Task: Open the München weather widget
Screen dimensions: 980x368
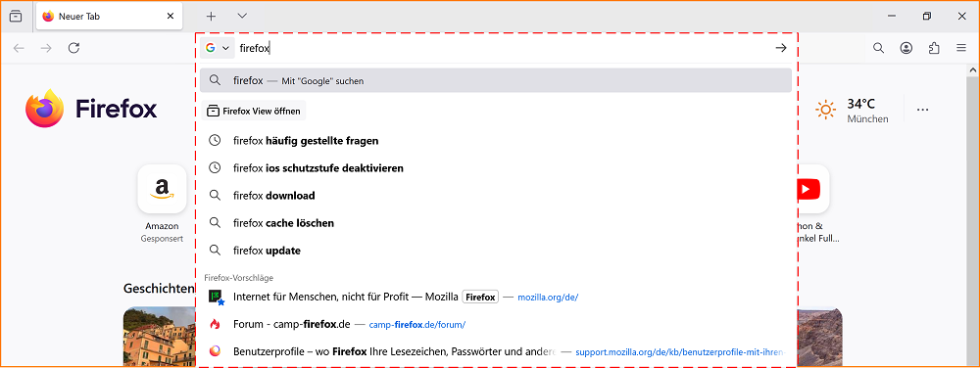Action: coord(852,110)
